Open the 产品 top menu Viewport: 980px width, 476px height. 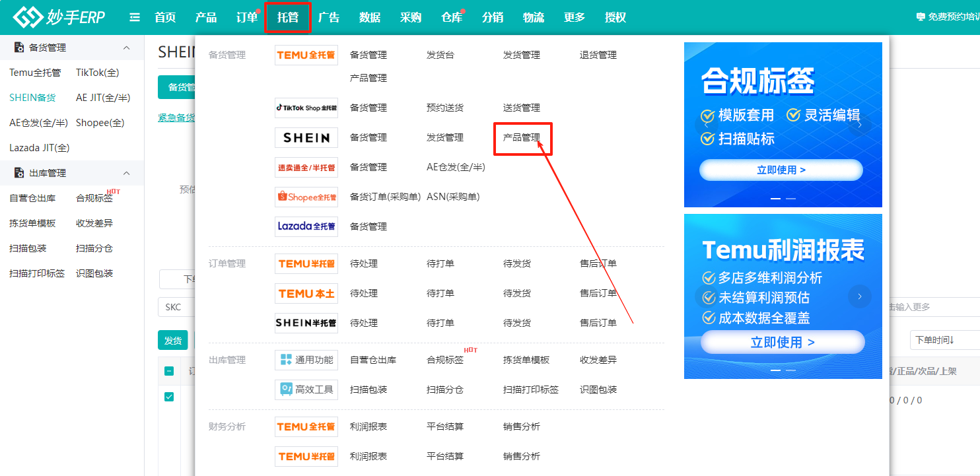pos(206,18)
